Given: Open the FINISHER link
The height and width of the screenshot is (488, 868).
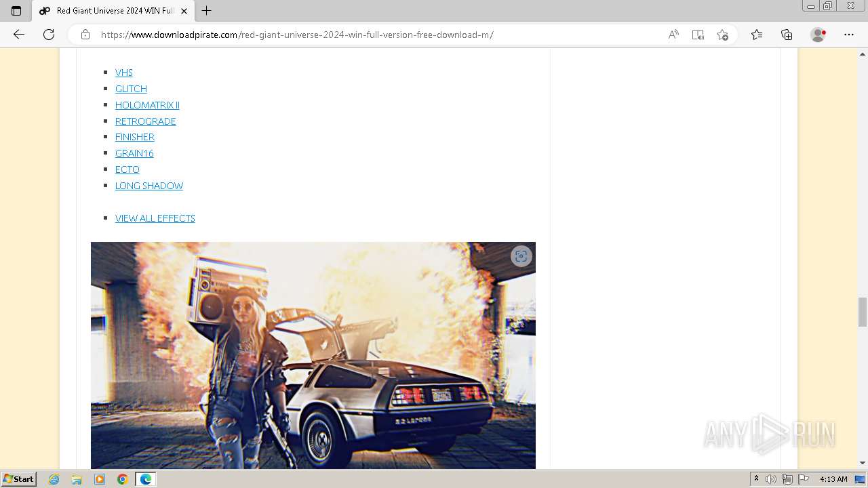Looking at the screenshot, I should coord(135,137).
